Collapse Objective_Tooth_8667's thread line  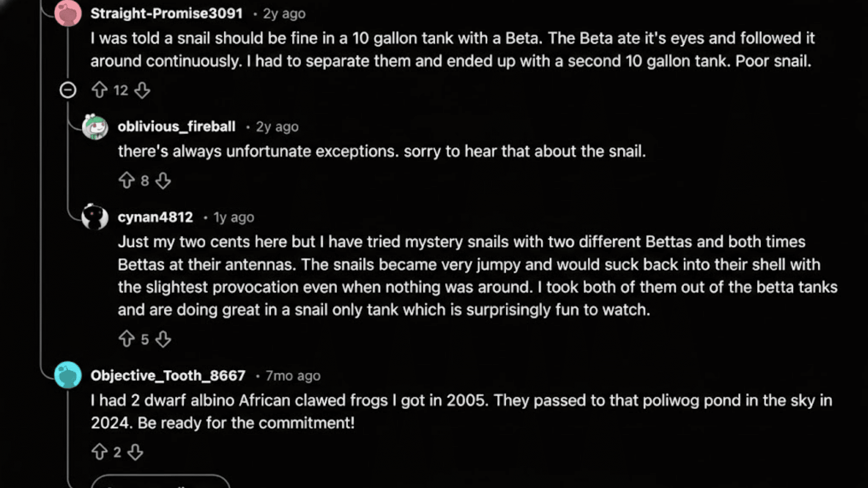[x=68, y=434]
